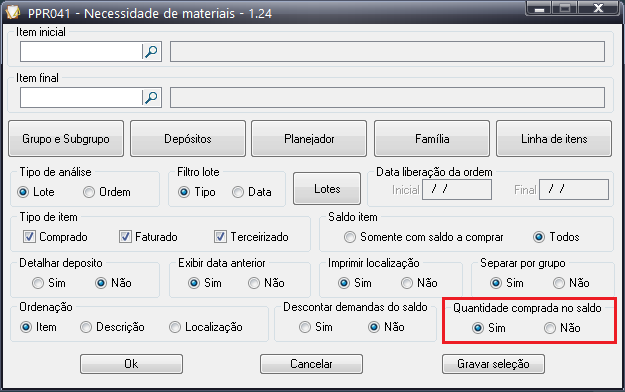Click the Item inicial search magnifier icon
Image resolution: width=625 pixels, height=392 pixels.
pyautogui.click(x=151, y=51)
